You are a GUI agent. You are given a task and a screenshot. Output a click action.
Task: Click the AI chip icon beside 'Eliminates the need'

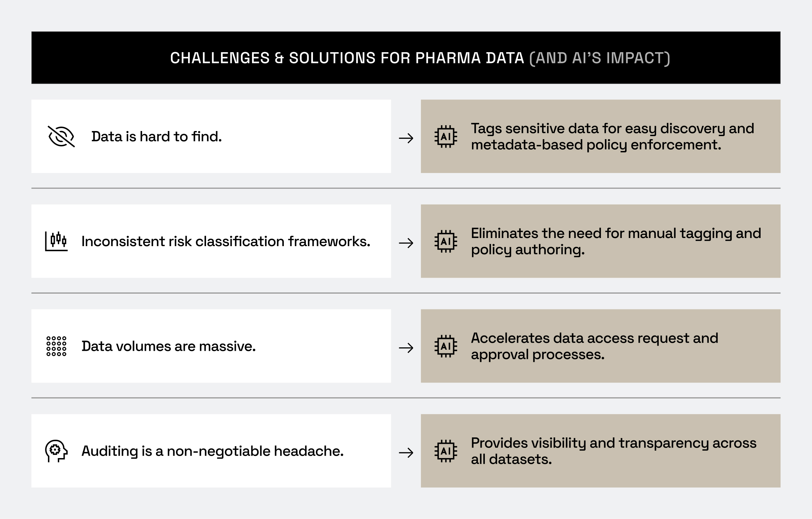coord(446,241)
